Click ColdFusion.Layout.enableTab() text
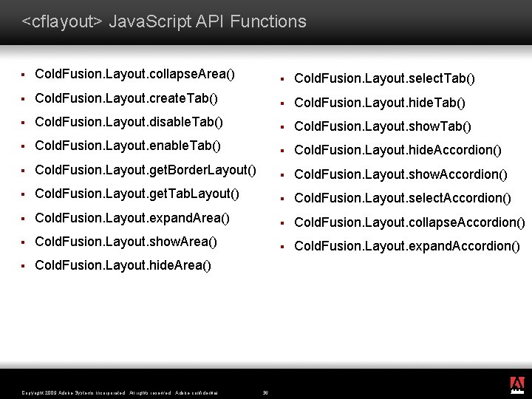The width and height of the screenshot is (532, 399). (128, 146)
